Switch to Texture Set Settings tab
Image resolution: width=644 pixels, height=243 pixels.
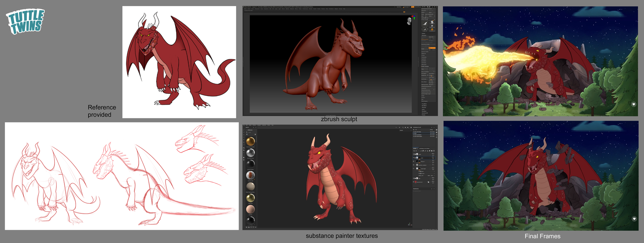[424, 149]
